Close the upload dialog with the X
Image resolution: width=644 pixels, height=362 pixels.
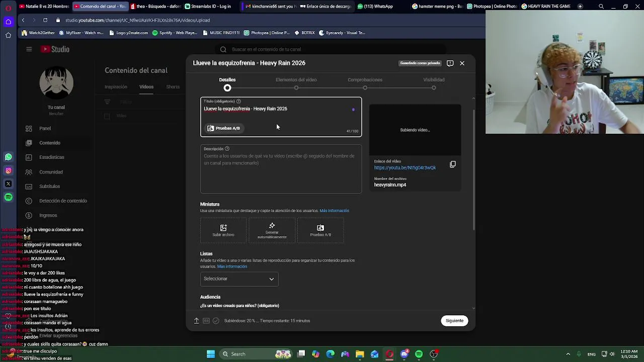[462, 63]
